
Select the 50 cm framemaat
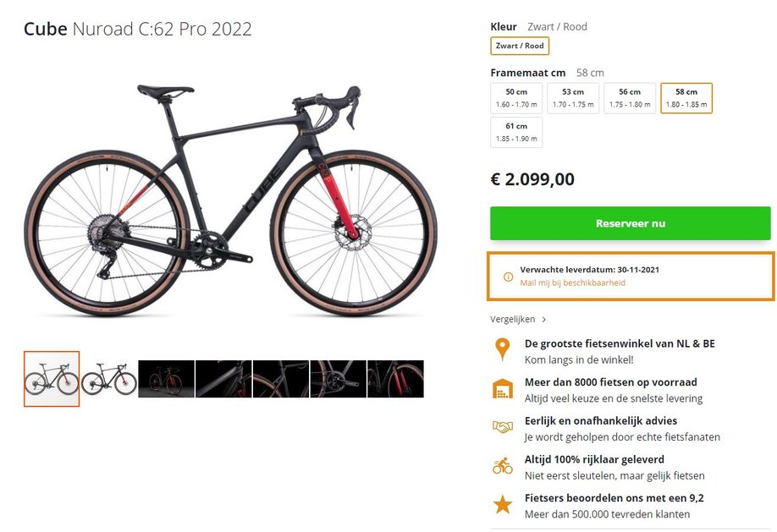tap(517, 96)
